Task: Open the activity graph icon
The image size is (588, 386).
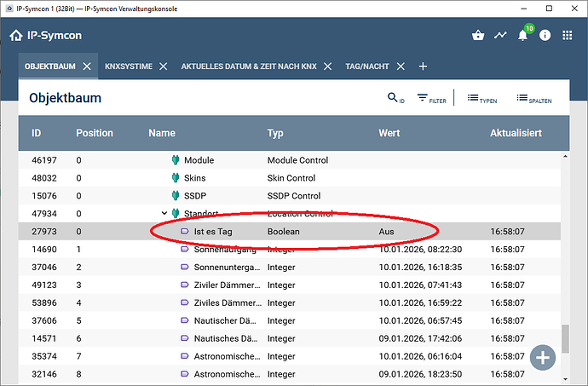Action: [500, 36]
